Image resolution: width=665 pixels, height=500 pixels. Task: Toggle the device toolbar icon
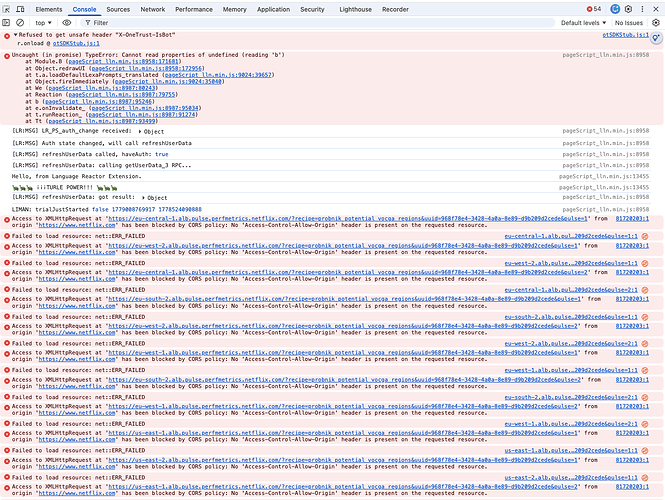[20, 9]
